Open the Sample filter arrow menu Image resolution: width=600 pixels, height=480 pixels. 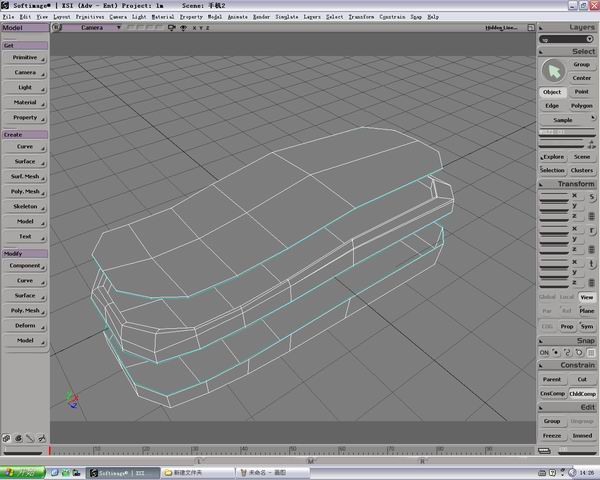point(593,118)
